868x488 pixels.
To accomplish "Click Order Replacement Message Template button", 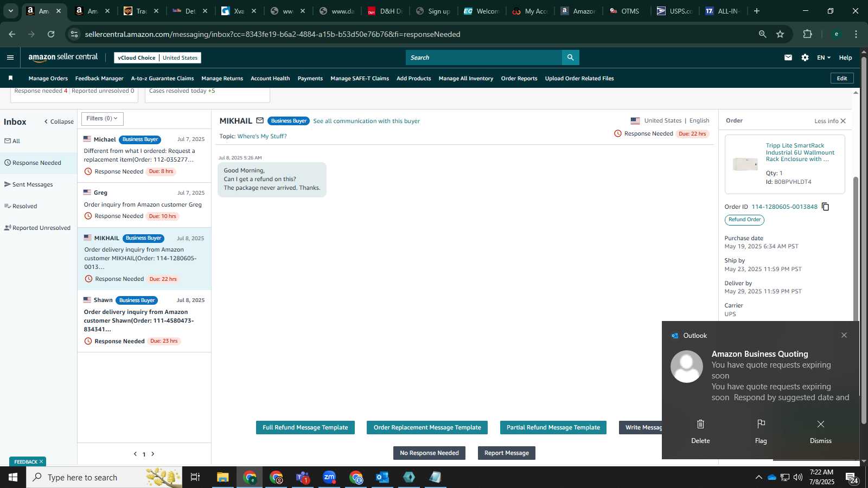I will [427, 427].
